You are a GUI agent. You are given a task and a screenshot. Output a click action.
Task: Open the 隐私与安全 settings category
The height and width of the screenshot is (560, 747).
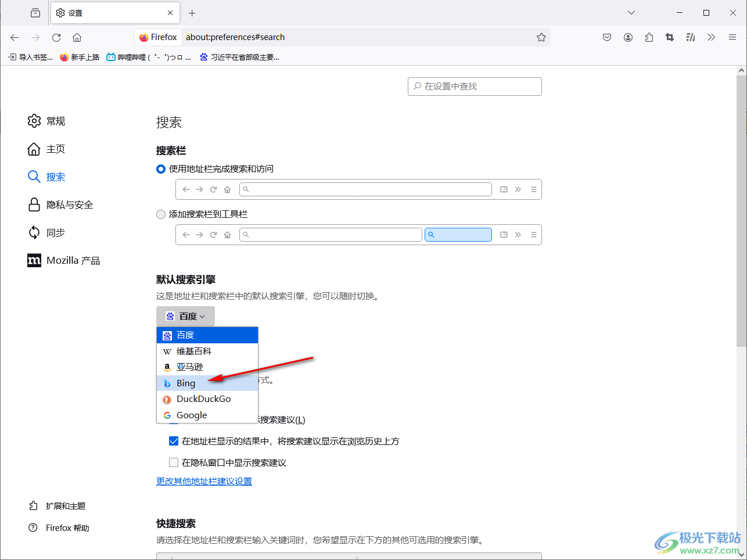(60, 204)
